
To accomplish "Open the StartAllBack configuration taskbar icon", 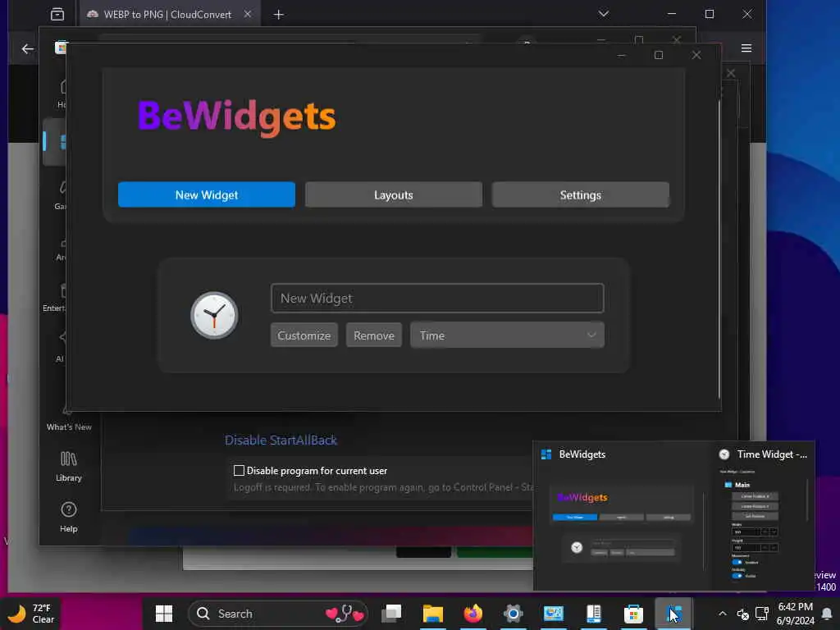I will (593, 614).
